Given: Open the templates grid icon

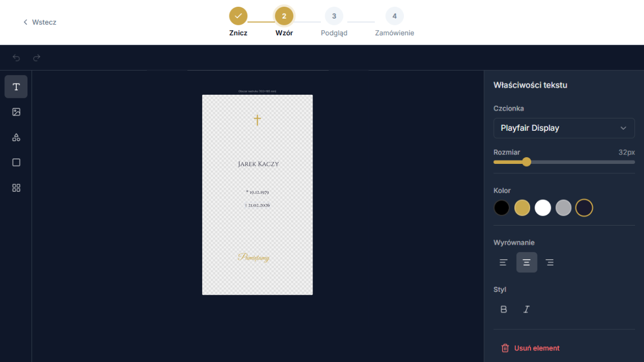Looking at the screenshot, I should (x=16, y=188).
